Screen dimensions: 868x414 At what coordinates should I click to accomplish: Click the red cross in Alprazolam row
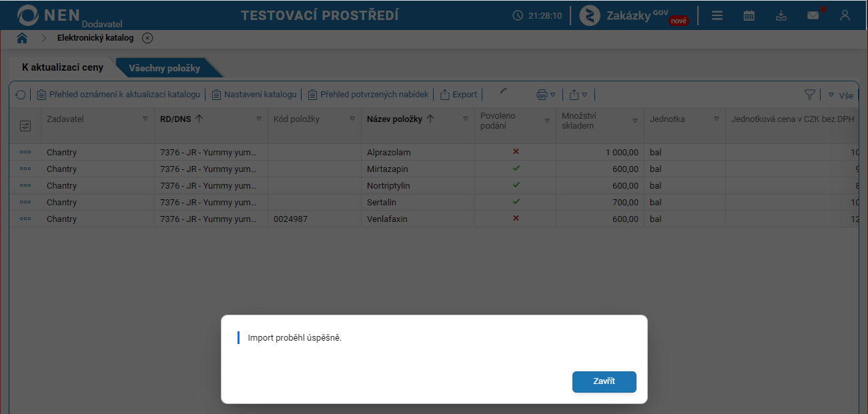click(x=516, y=151)
